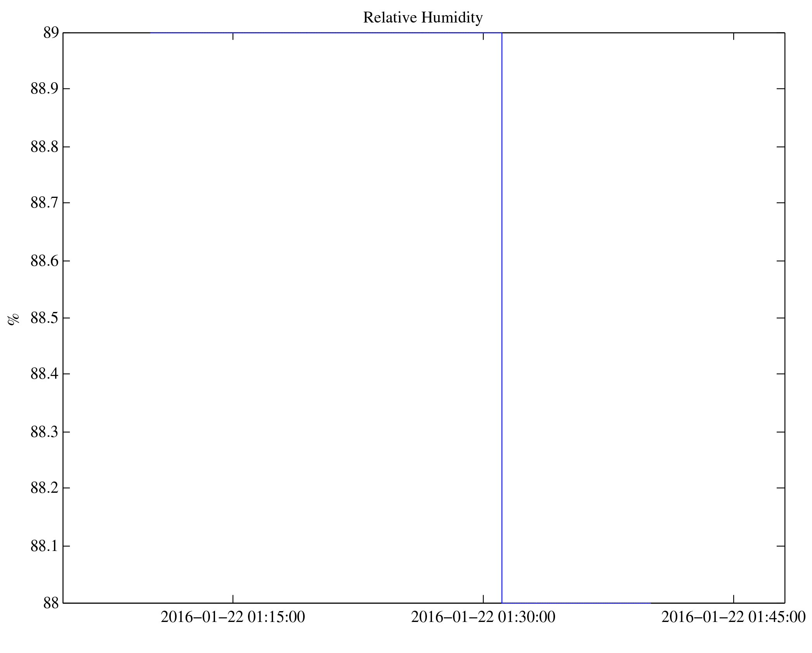Viewport: 812px width, 653px height.
Task: Click the blue line segment at 88 percent
Action: (576, 603)
